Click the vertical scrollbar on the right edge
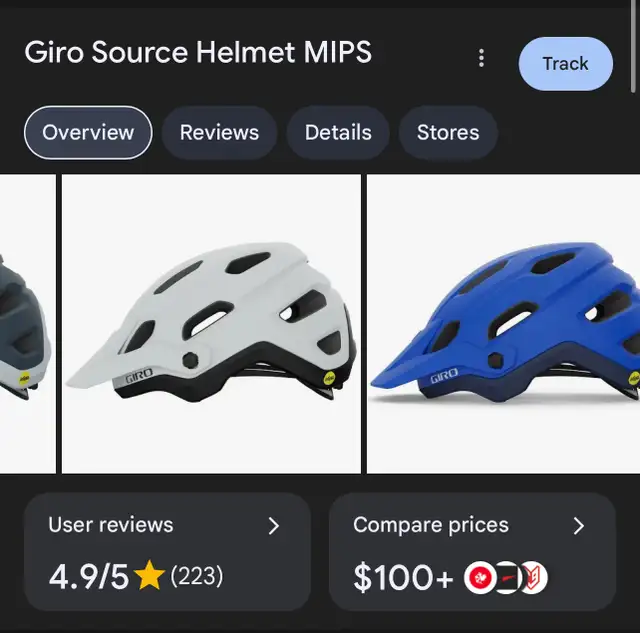Viewport: 640px width, 633px height. (x=633, y=46)
